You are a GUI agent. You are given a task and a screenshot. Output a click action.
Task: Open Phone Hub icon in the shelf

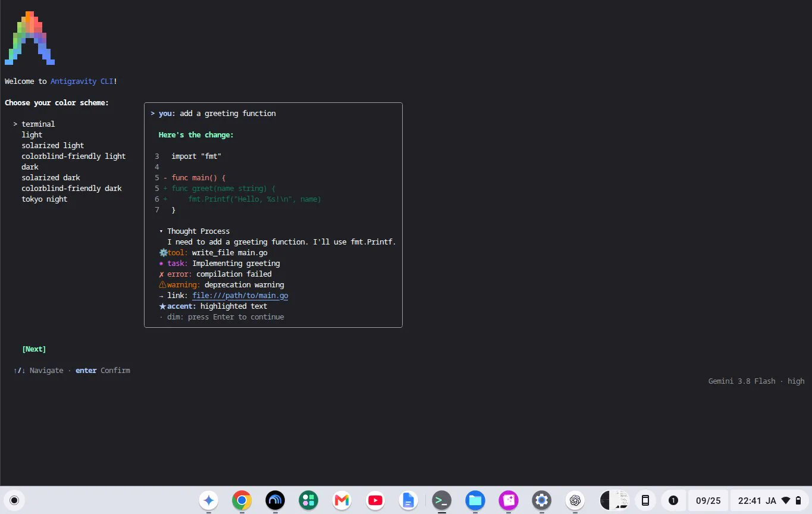coord(645,500)
